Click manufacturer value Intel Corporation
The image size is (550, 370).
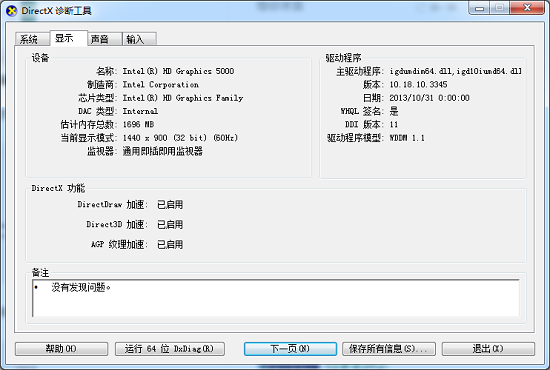tap(161, 85)
